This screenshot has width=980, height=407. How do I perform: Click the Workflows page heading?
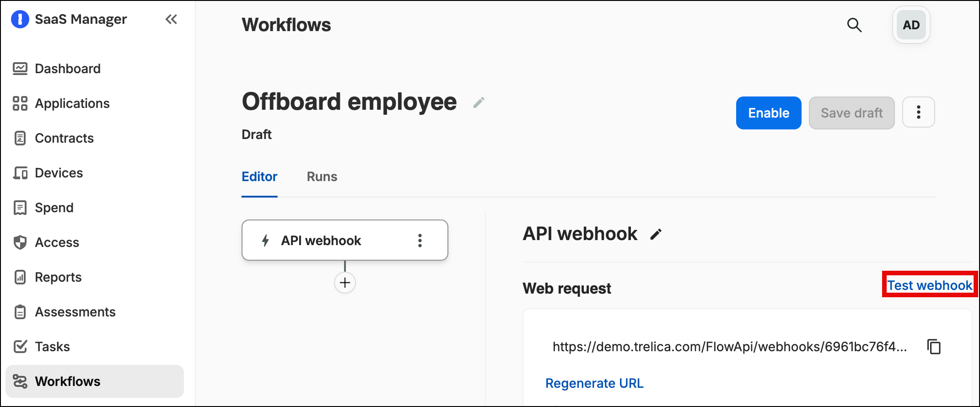[286, 25]
